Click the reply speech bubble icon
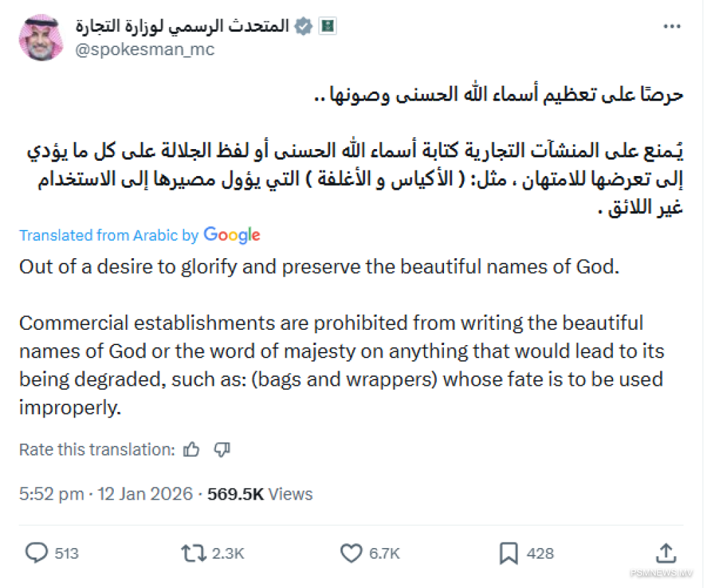 [x=37, y=553]
